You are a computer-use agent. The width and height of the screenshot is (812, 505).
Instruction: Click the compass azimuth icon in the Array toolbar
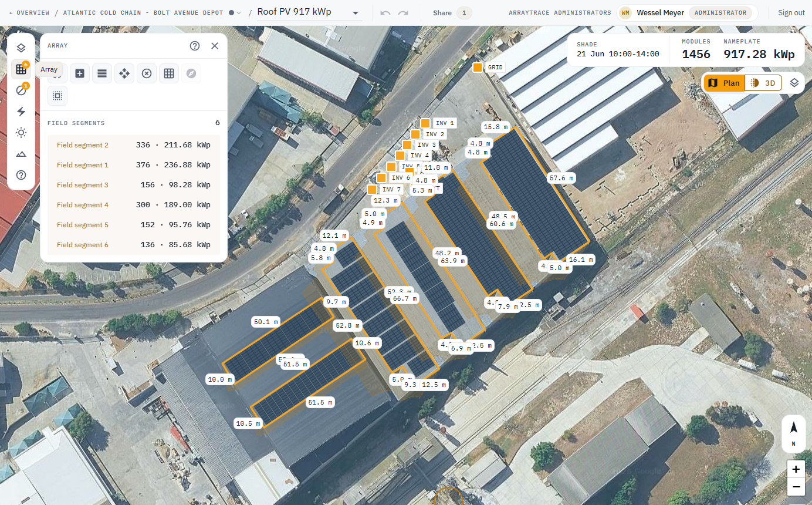tap(191, 73)
